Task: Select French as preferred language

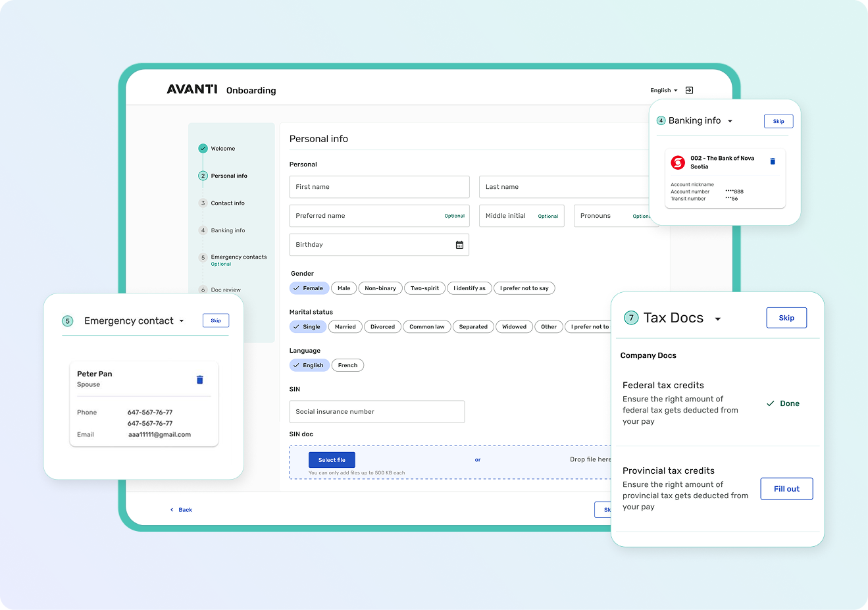Action: pos(347,365)
